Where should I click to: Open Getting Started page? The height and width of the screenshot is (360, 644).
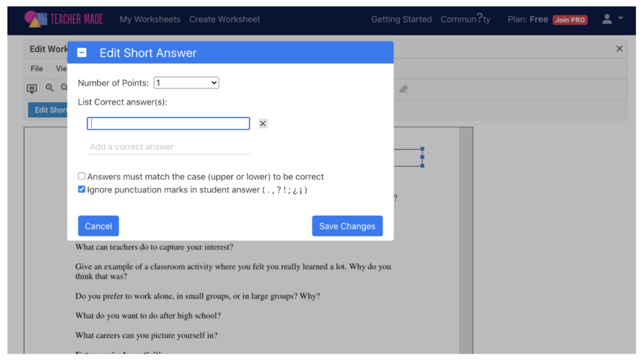(x=401, y=20)
